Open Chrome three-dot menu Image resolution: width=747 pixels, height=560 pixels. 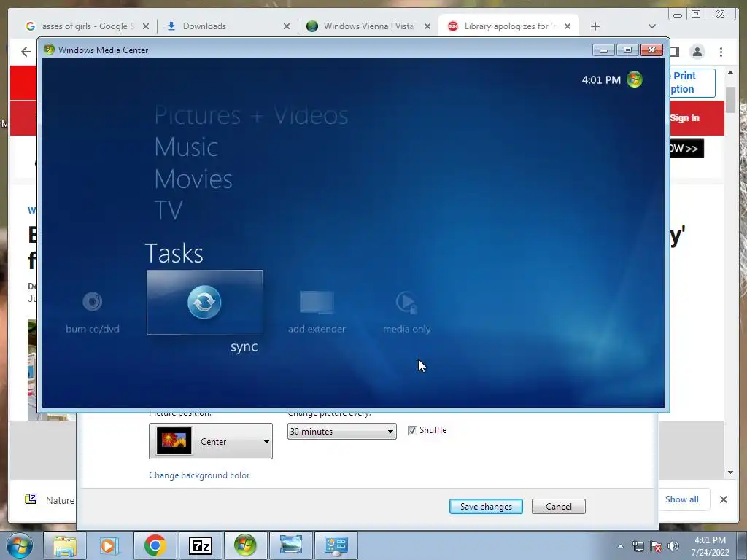tap(721, 52)
